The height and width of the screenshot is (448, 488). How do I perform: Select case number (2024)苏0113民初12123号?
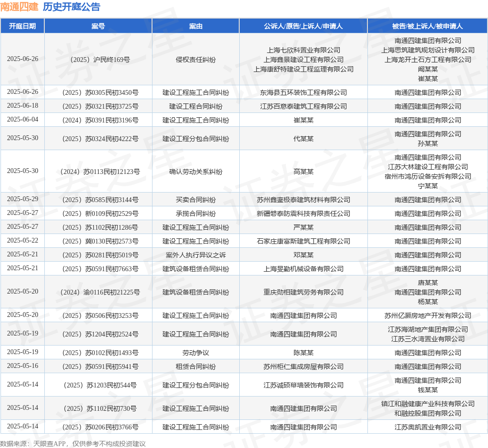pyautogui.click(x=100, y=172)
